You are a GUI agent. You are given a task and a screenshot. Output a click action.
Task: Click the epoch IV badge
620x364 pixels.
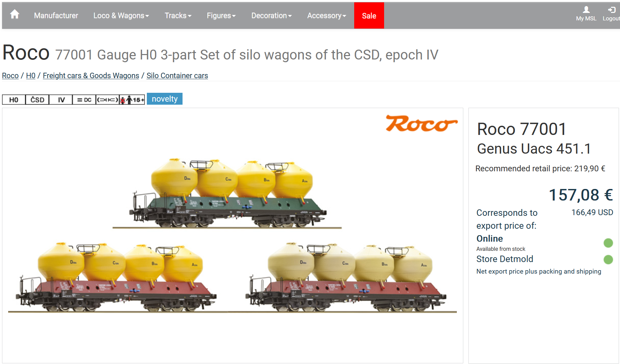(x=61, y=100)
